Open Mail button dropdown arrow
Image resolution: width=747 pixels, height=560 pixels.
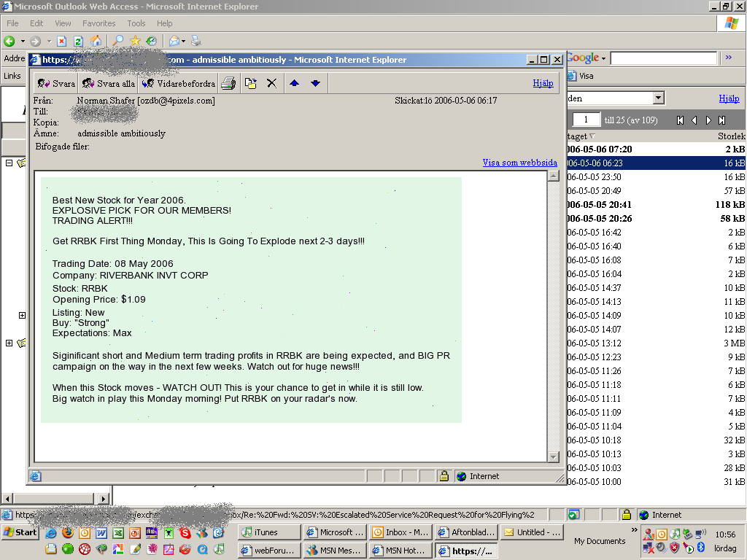pyautogui.click(x=183, y=42)
